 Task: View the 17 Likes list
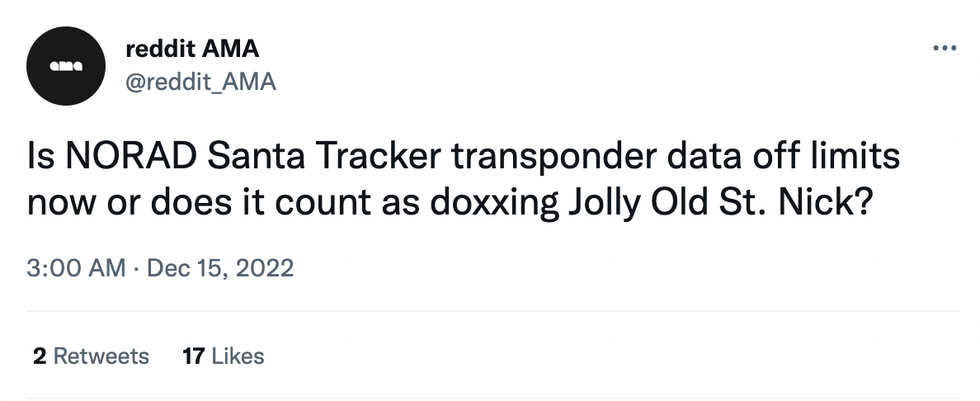[223, 355]
